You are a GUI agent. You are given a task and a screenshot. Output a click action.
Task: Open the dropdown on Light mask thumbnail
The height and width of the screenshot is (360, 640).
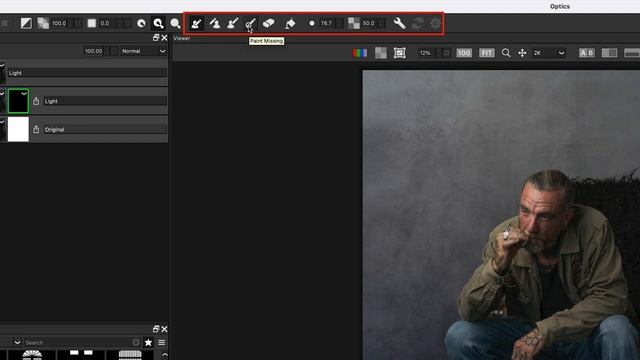(24, 94)
